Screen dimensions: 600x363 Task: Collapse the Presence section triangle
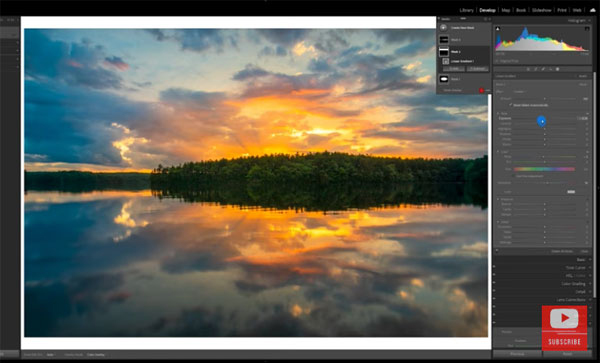point(498,199)
